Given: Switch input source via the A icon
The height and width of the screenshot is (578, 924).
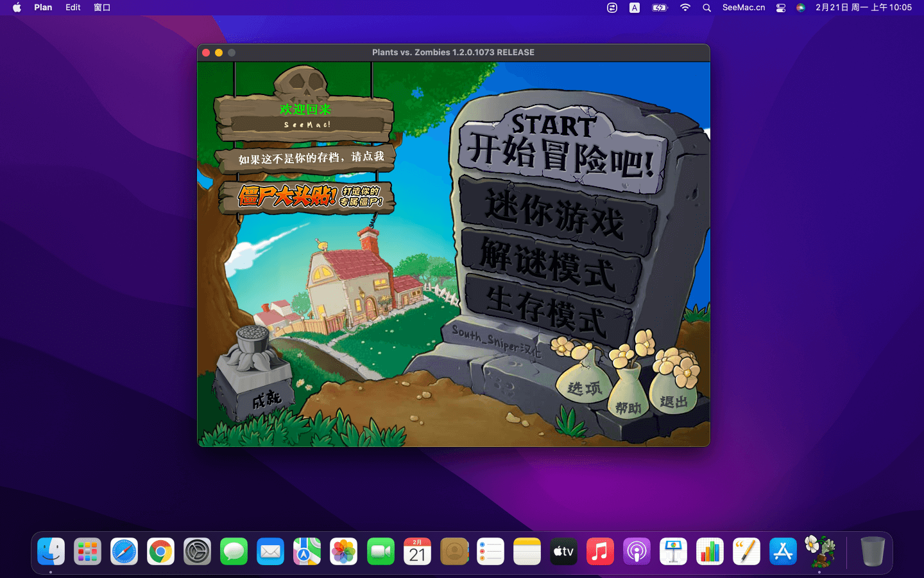Looking at the screenshot, I should click(635, 8).
